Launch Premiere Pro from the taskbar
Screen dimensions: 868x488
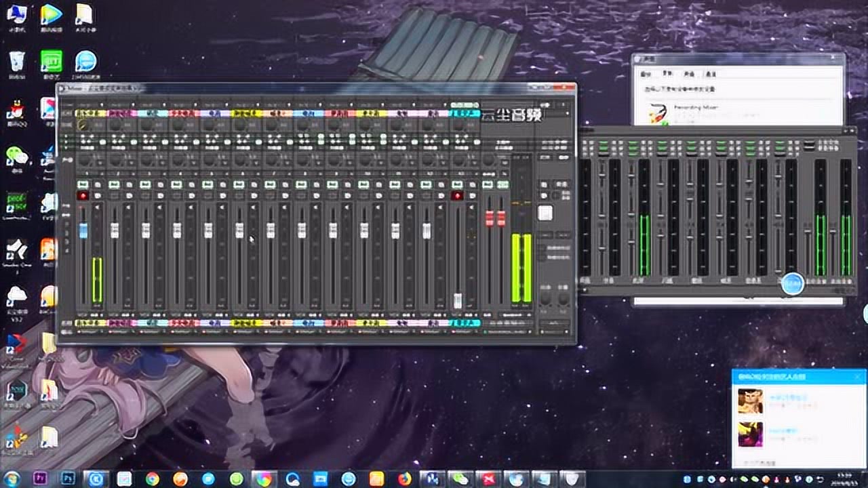point(39,479)
